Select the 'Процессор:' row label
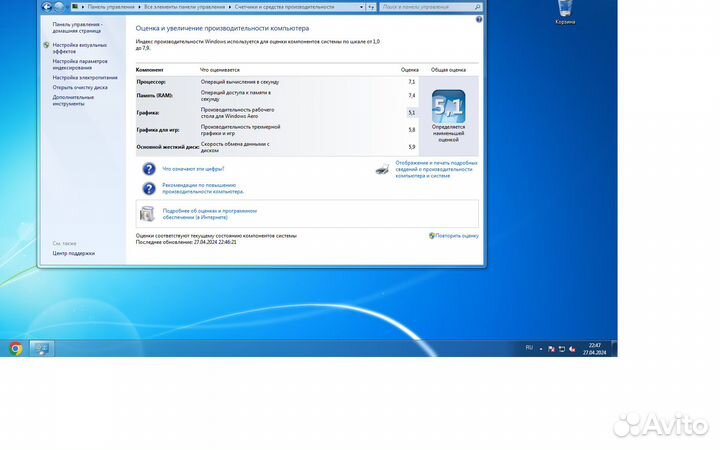The image size is (720, 450). pyautogui.click(x=151, y=82)
